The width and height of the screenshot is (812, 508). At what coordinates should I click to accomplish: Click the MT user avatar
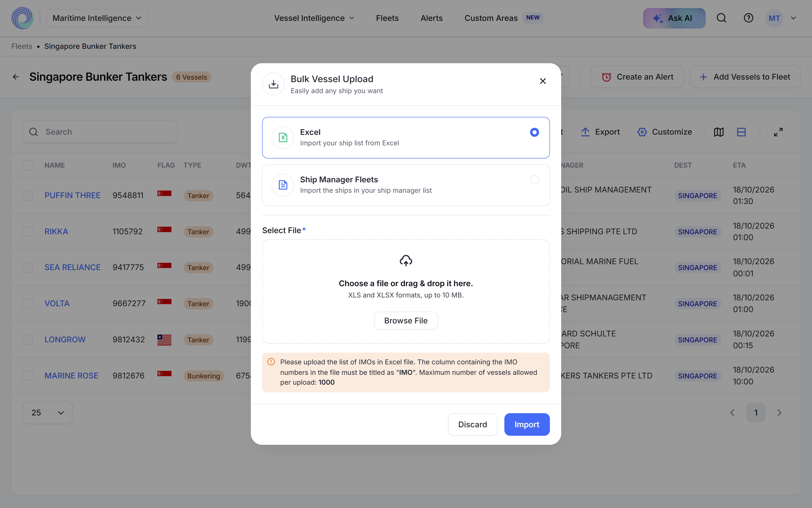tap(774, 18)
